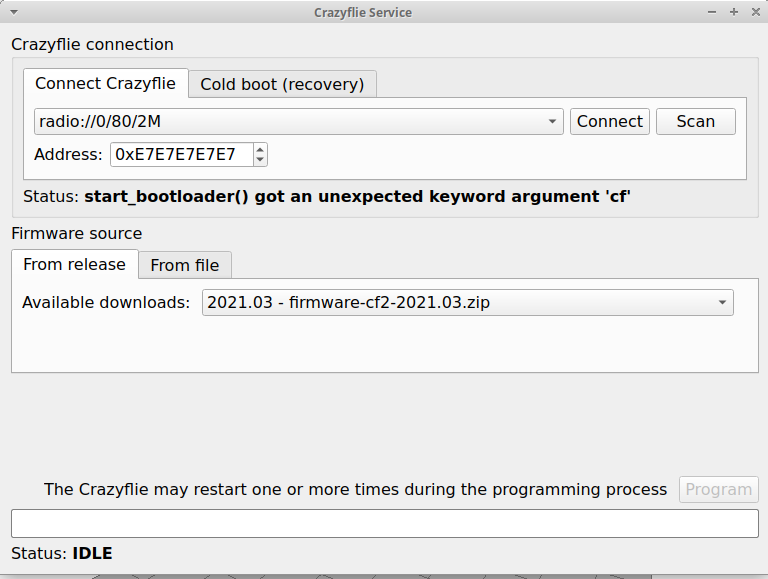Increment the Address value with up arrow
768x579 pixels.
point(261,150)
